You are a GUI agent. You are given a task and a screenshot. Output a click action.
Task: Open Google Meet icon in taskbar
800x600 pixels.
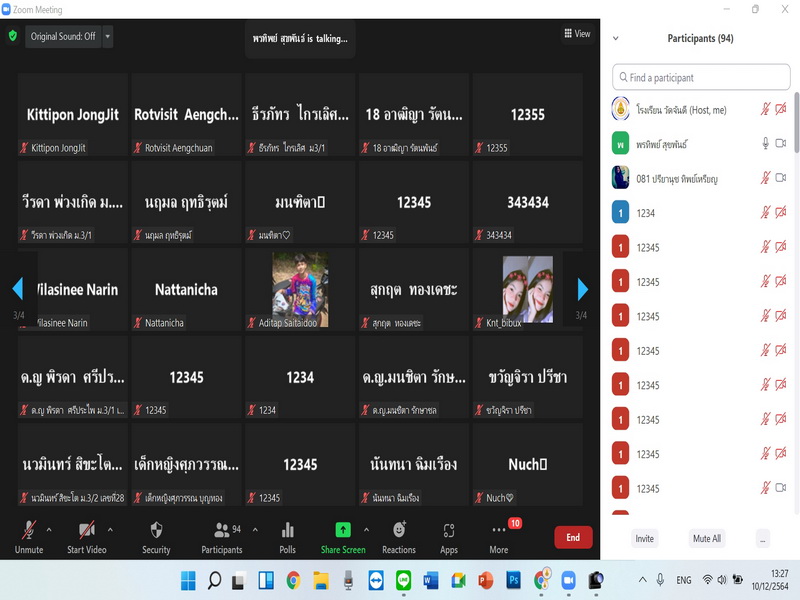458,580
